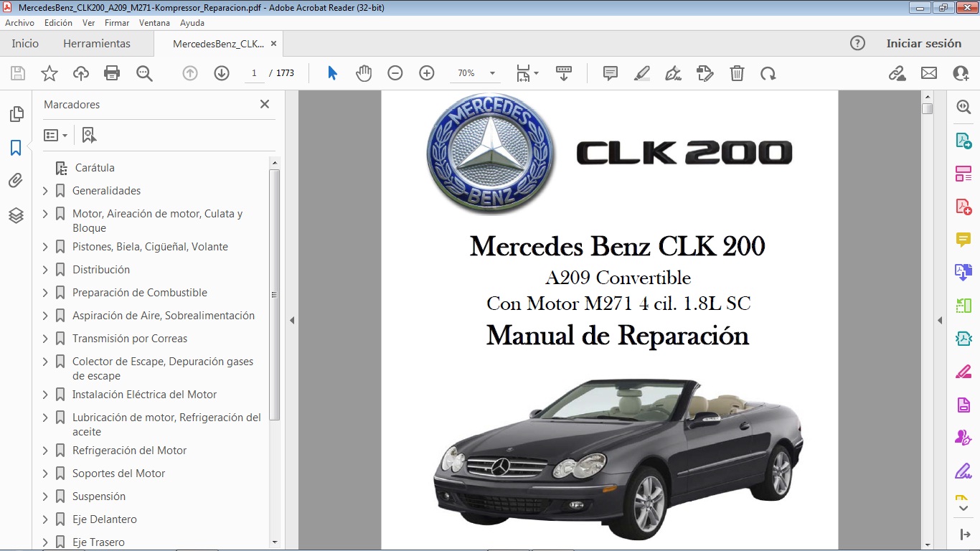Add document to favorites with star icon
Image resolution: width=980 pixels, height=551 pixels.
tap(50, 73)
